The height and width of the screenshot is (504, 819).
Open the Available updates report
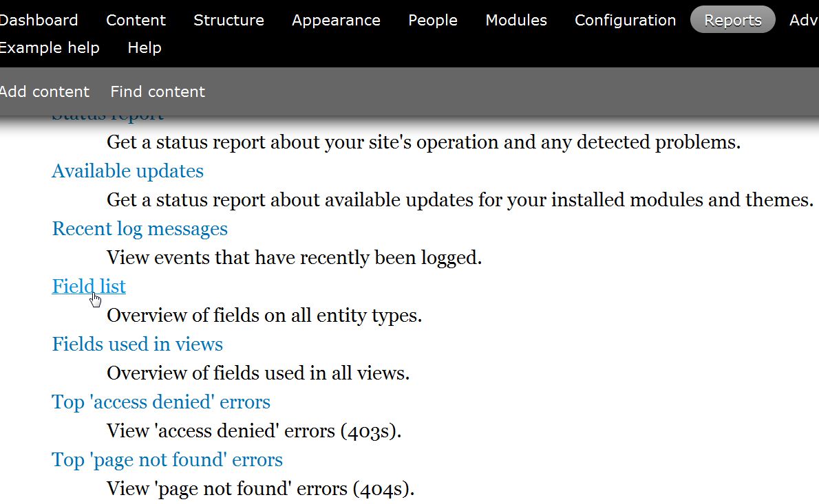[127, 171]
